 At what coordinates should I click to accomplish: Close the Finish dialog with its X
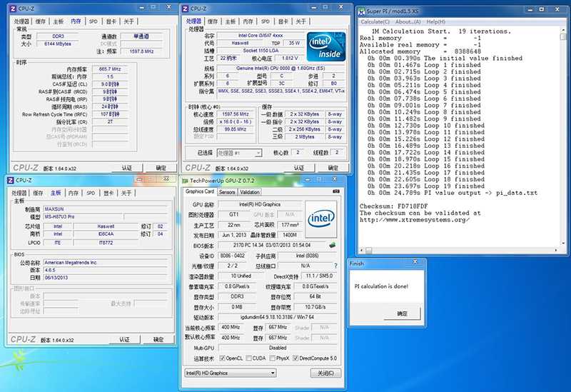tap(415, 262)
